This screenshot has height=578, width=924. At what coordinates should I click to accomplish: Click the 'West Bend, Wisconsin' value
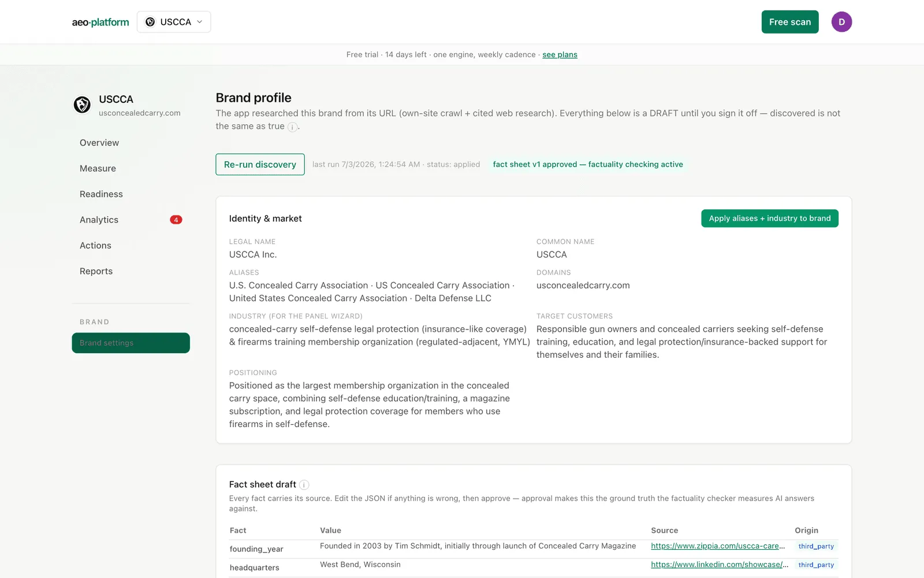(360, 565)
